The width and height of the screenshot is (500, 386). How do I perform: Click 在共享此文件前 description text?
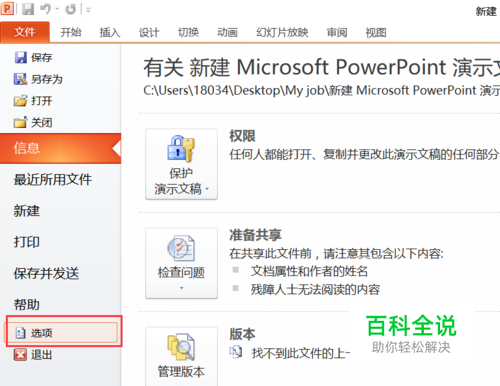(336, 254)
